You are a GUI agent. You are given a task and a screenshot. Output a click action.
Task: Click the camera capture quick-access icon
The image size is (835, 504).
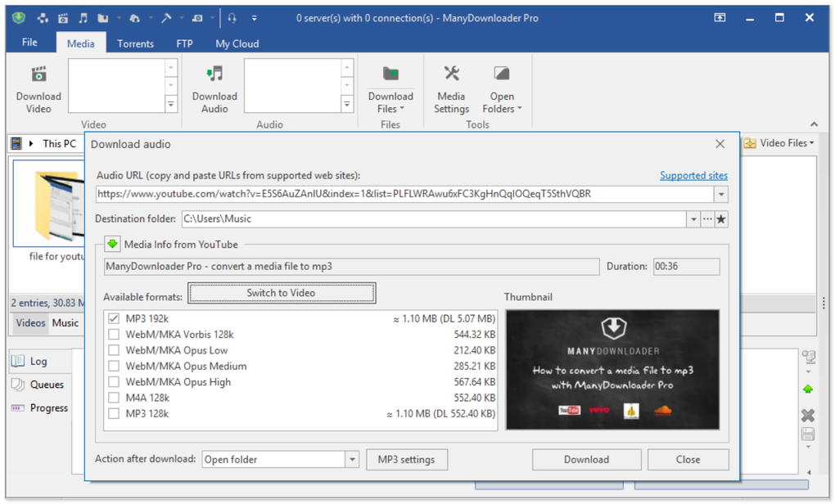coord(197,18)
